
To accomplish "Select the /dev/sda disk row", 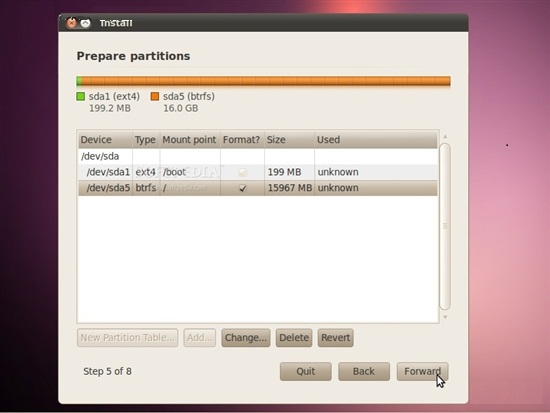I will click(258, 156).
